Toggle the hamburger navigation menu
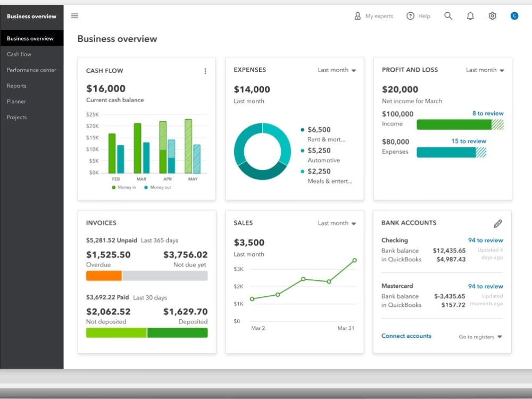The image size is (532, 399). tap(74, 16)
